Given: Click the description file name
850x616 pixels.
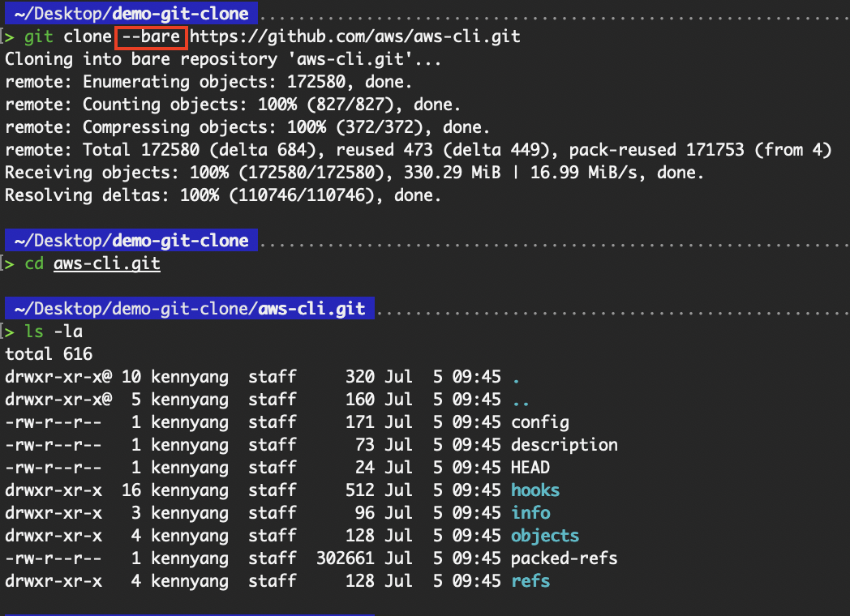Looking at the screenshot, I should (x=565, y=445).
